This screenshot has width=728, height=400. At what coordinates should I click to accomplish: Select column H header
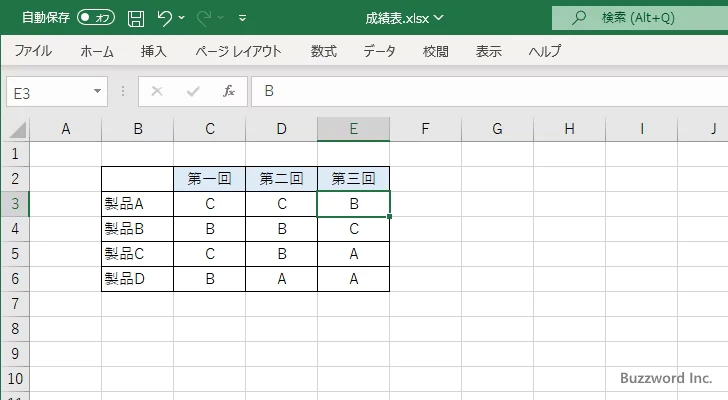click(x=569, y=129)
